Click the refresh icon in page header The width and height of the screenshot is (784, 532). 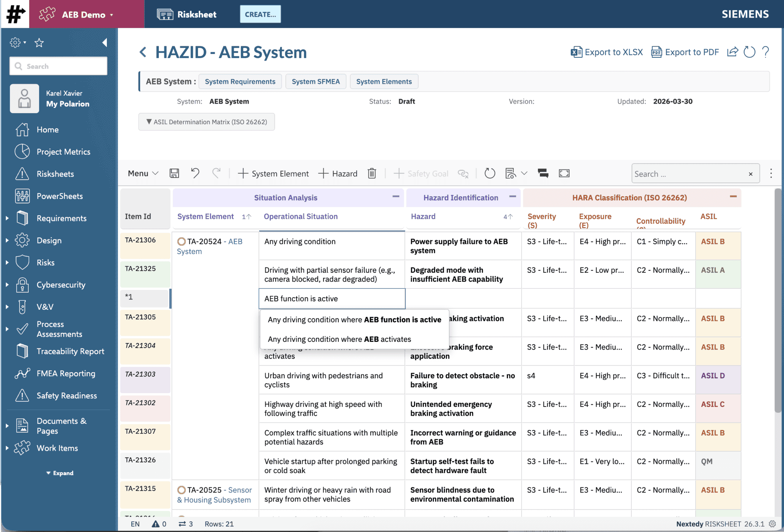click(x=749, y=52)
